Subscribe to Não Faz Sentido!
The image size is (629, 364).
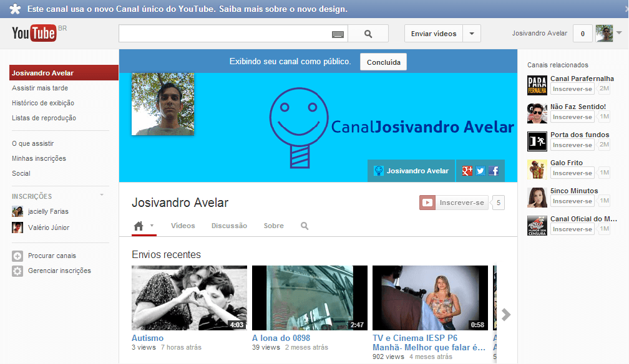pyautogui.click(x=572, y=117)
